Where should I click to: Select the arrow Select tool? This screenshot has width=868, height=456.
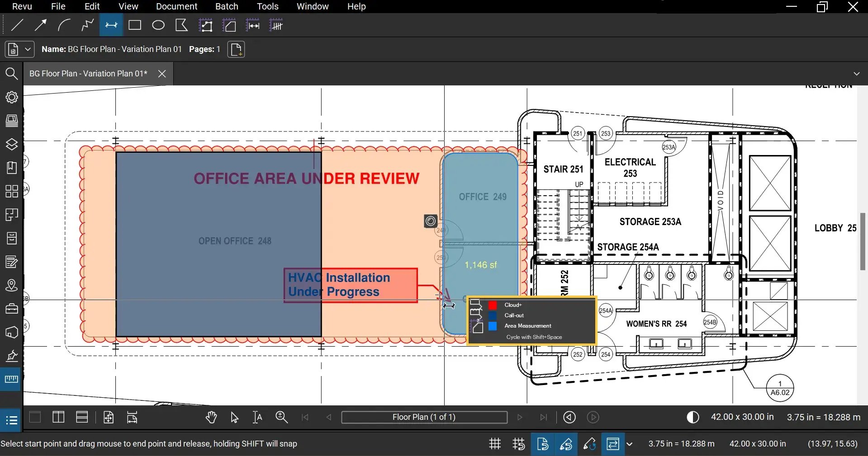click(234, 417)
